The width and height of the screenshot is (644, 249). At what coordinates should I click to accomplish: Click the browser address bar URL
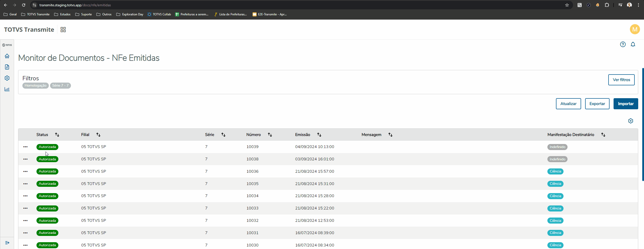75,5
